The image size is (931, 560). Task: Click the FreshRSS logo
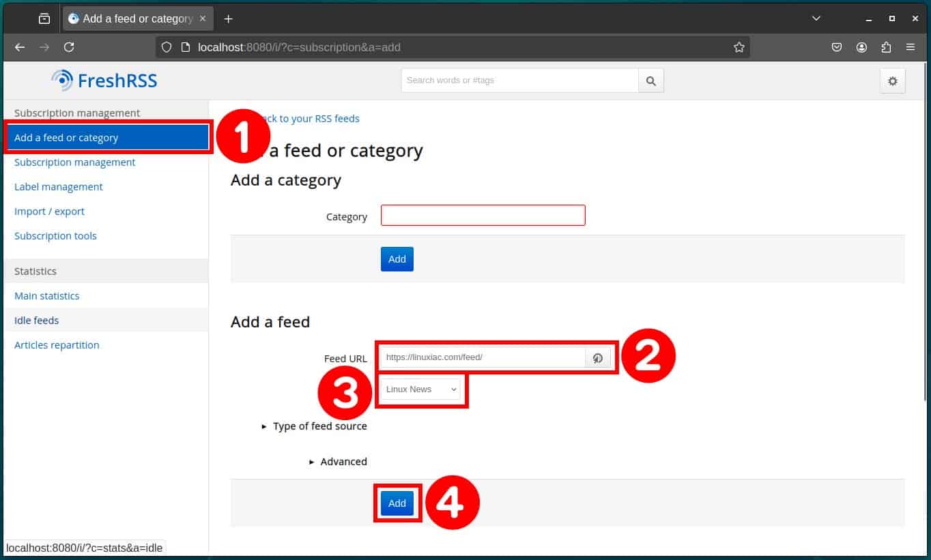tap(104, 80)
